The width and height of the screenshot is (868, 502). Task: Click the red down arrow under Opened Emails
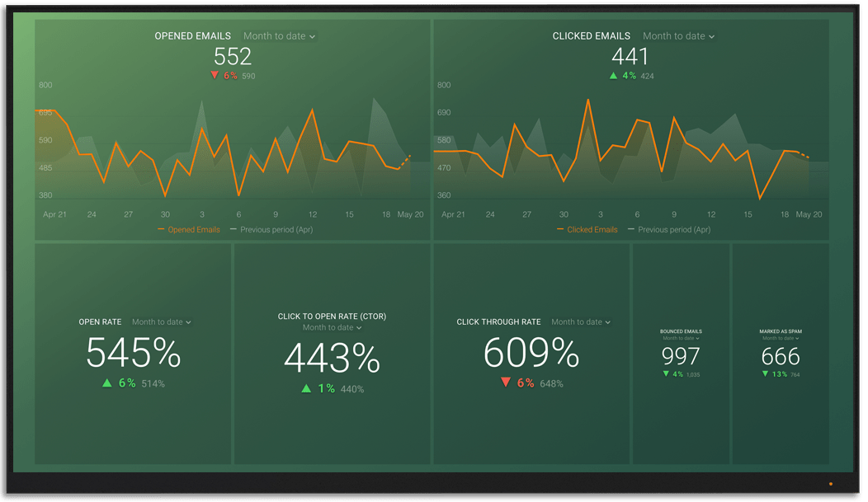tap(215, 75)
